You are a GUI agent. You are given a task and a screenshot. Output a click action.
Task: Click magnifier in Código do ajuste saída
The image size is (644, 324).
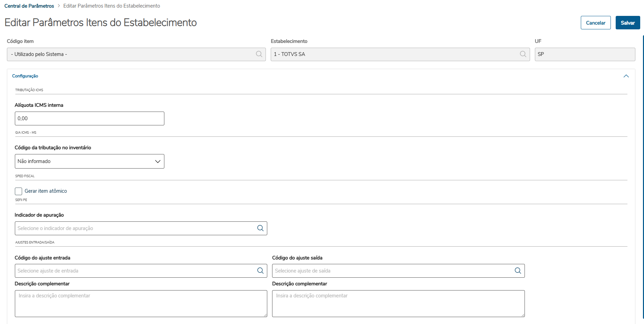tap(518, 271)
